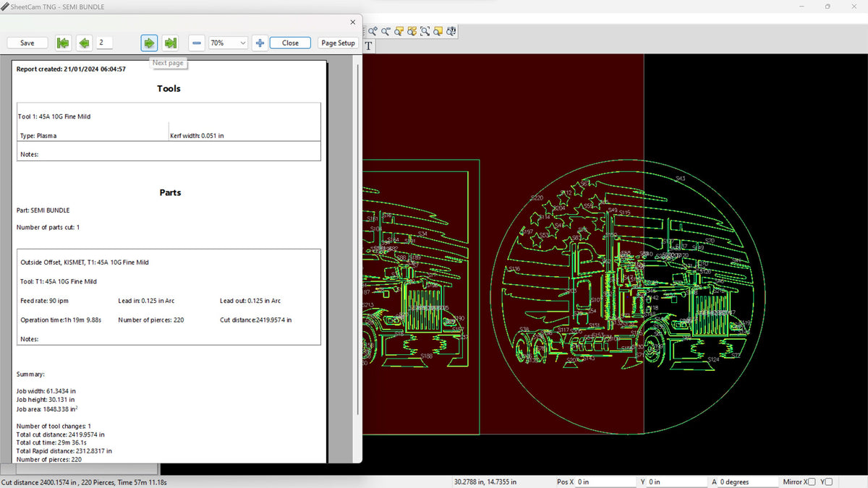Click 'Operation time:1h 19m 9.88s' text
The image size is (868, 488).
tap(61, 320)
